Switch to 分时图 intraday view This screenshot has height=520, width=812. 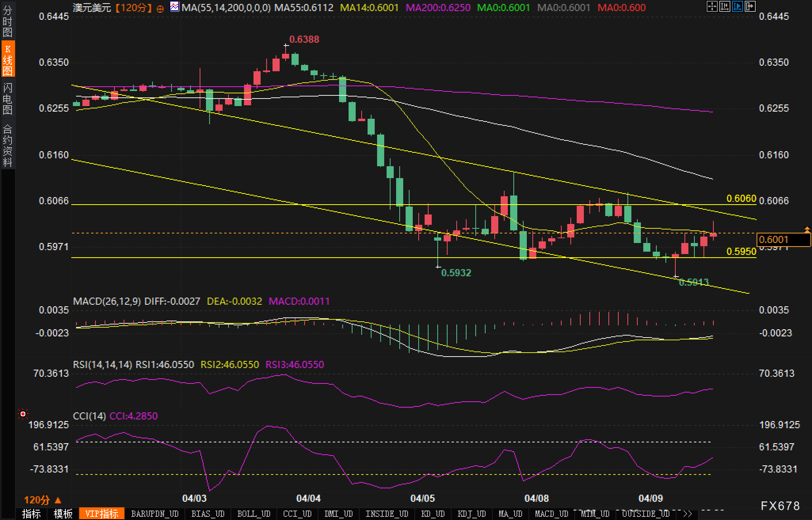coord(8,21)
